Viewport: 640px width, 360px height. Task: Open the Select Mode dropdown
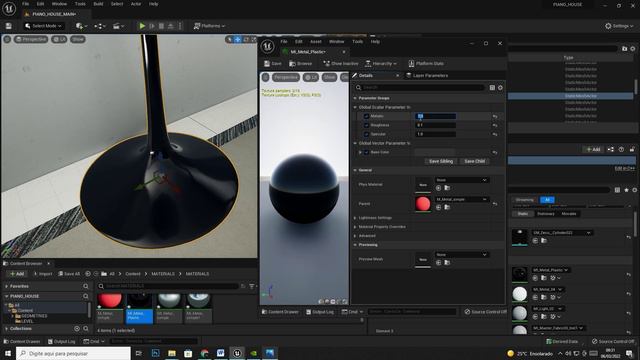point(43,26)
